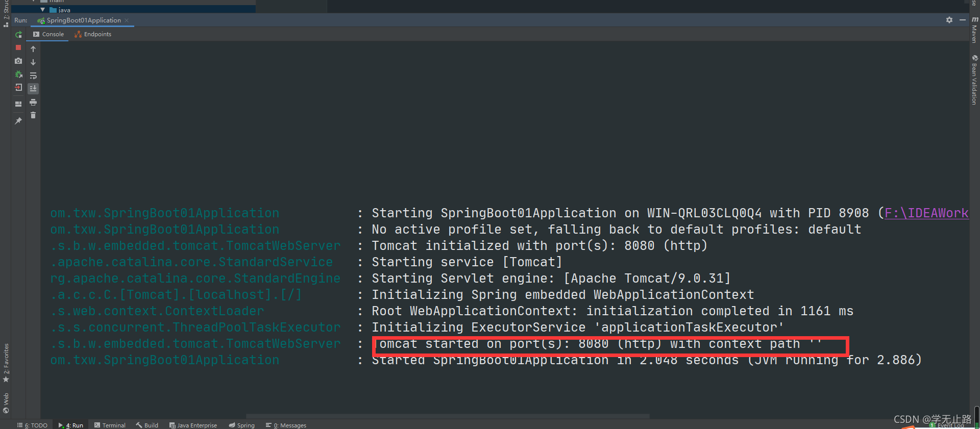Print console output with the printer icon
Screen dimensions: 980x429
coord(33,102)
